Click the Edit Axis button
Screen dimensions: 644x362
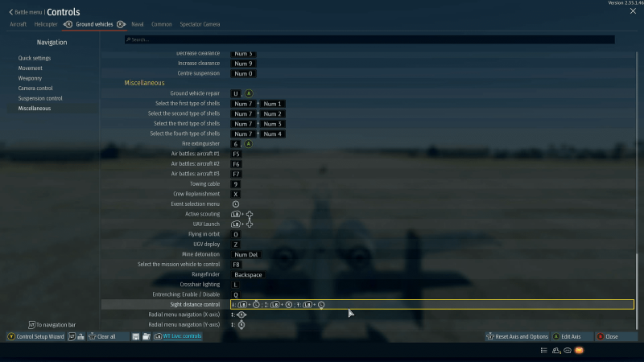576,336
